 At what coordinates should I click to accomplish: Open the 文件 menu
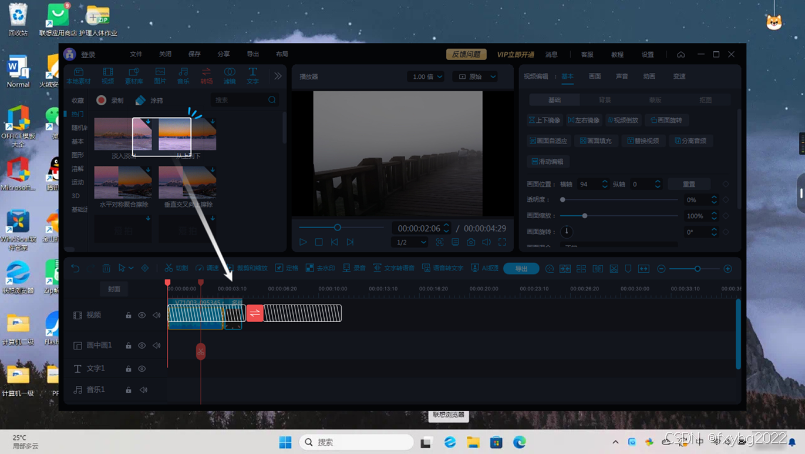[136, 54]
